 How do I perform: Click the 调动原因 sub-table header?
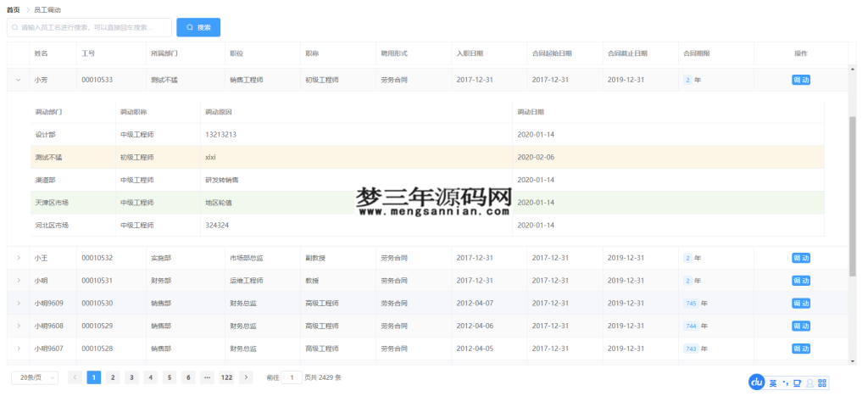[x=219, y=112]
